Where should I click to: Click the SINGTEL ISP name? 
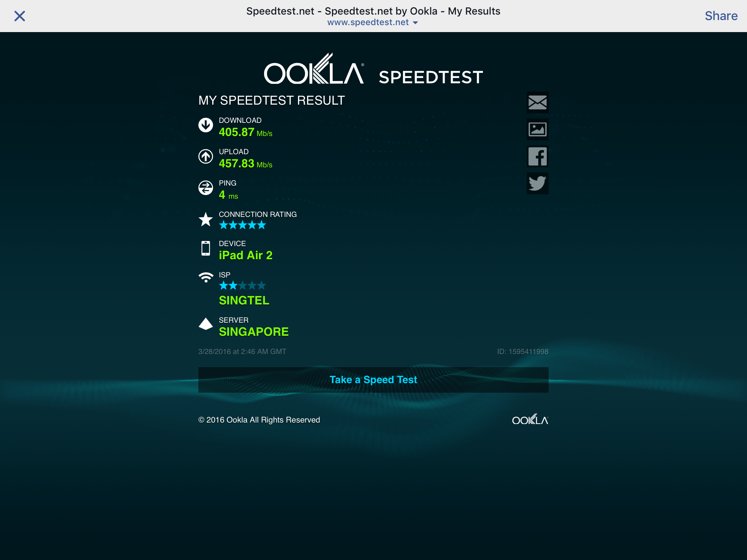(244, 300)
